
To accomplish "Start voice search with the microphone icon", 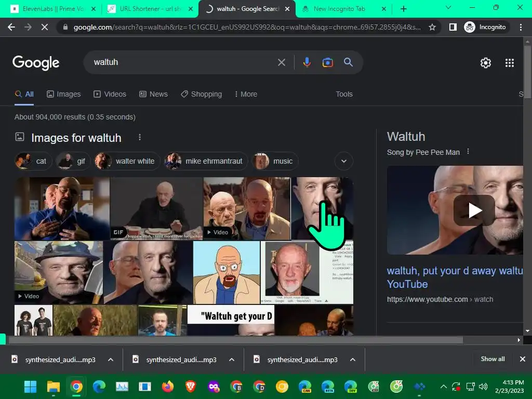I will coord(307,62).
